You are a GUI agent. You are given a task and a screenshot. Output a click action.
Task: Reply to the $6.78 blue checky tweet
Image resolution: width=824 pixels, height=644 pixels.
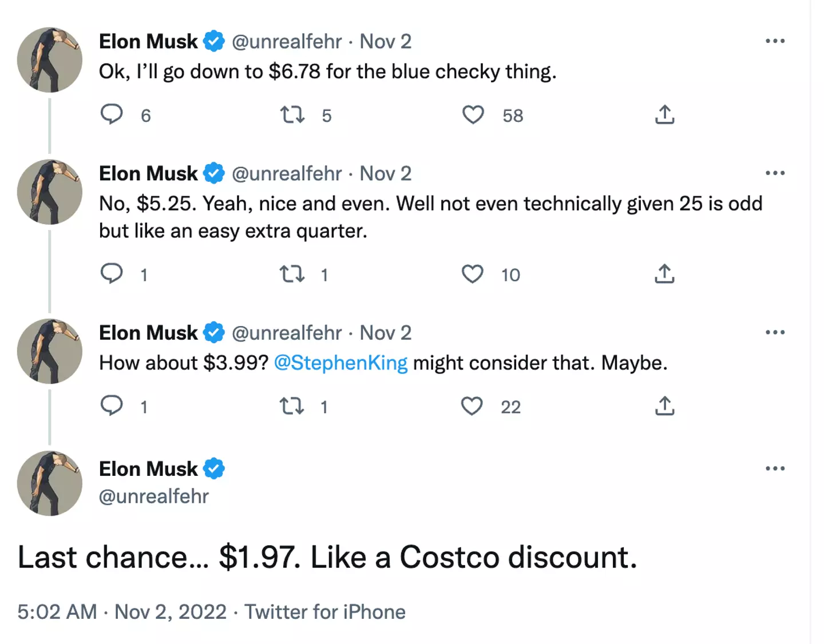[x=112, y=114]
